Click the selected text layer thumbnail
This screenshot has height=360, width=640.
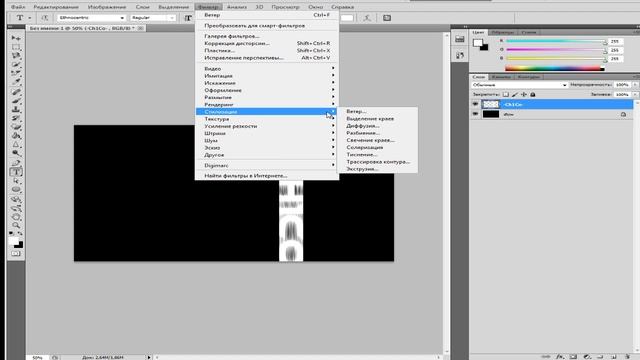(491, 104)
